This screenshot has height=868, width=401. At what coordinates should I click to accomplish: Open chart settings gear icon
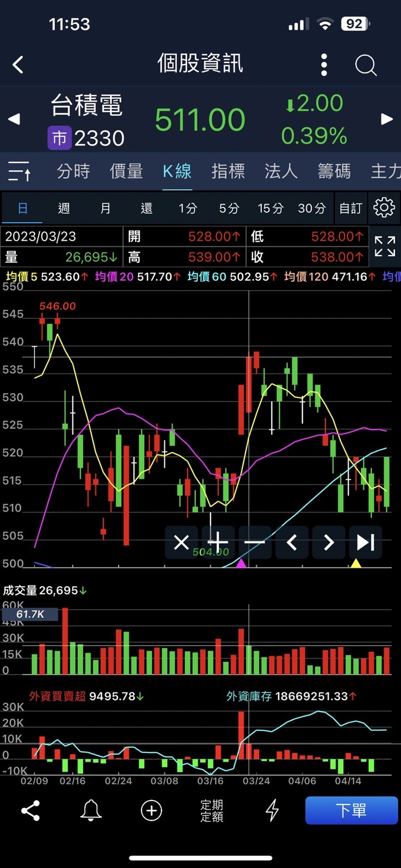click(384, 208)
